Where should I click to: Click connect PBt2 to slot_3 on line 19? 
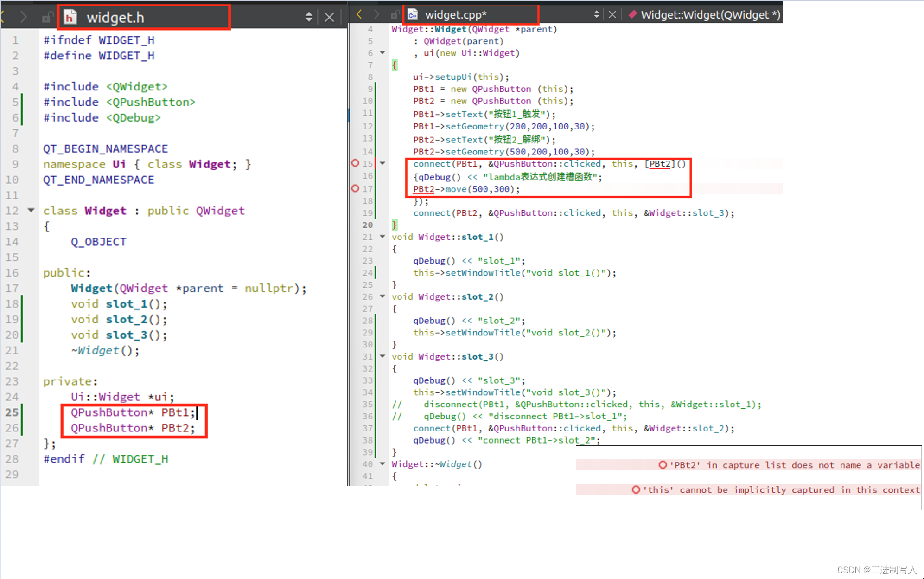[x=574, y=213]
